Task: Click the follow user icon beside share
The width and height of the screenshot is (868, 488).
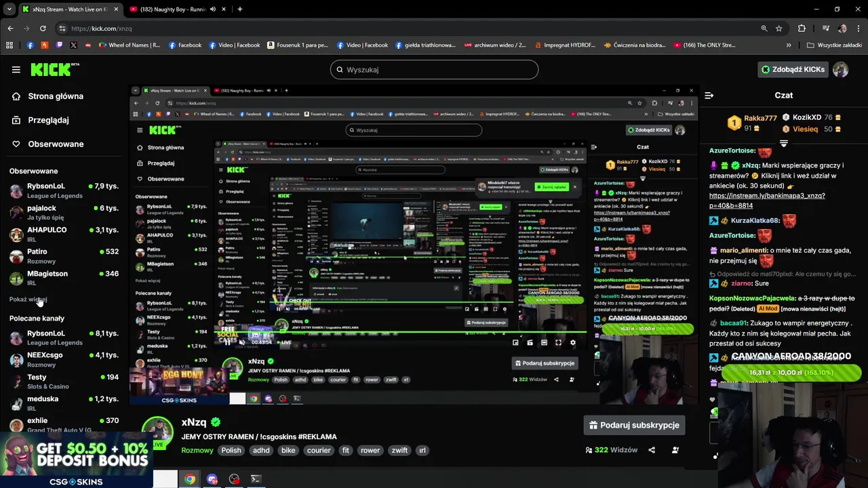Action: [675, 450]
